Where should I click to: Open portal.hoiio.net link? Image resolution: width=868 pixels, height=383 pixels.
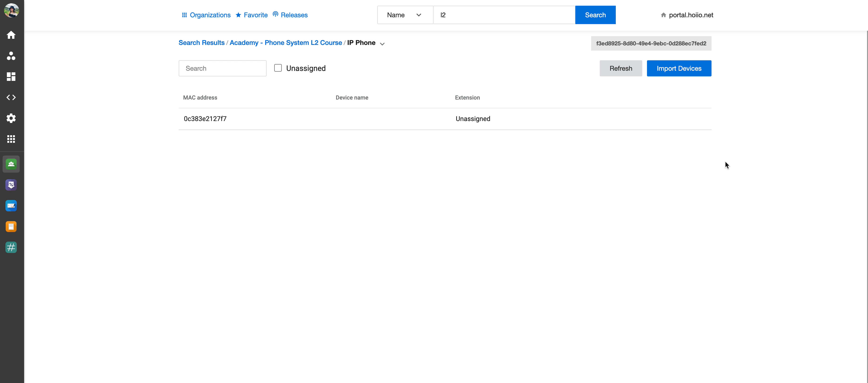click(x=691, y=15)
